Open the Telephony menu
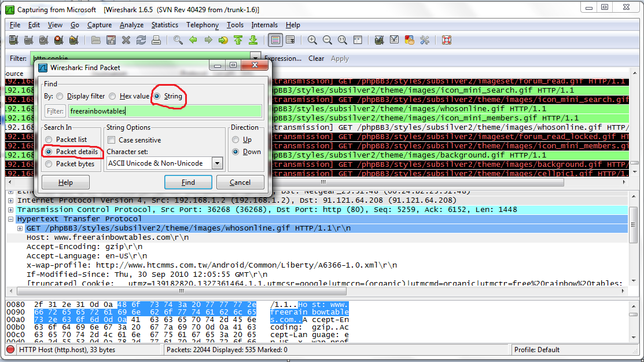 pyautogui.click(x=203, y=25)
